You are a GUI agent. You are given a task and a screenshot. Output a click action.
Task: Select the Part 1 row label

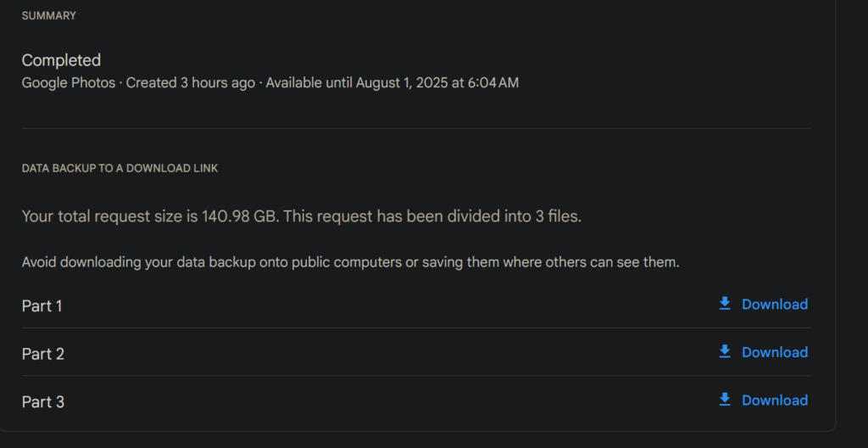[42, 306]
